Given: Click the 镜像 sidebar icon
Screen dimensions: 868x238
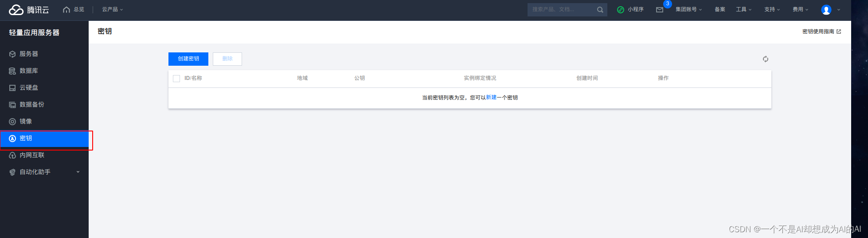Looking at the screenshot, I should click(12, 122).
